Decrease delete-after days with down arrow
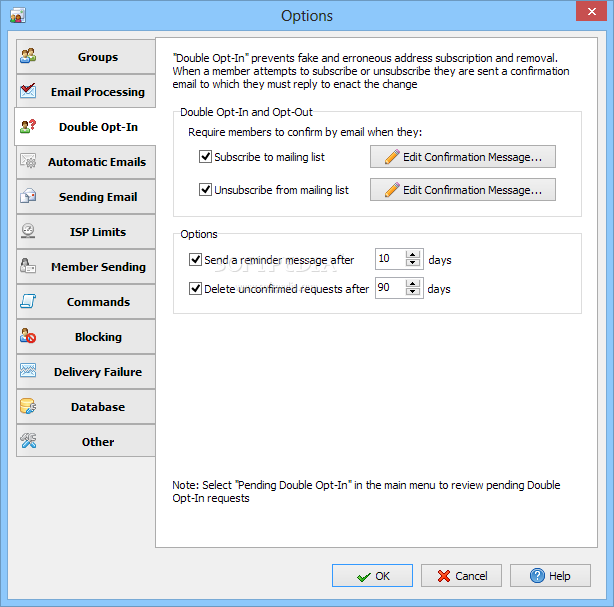Image resolution: width=614 pixels, height=607 pixels. 413,292
